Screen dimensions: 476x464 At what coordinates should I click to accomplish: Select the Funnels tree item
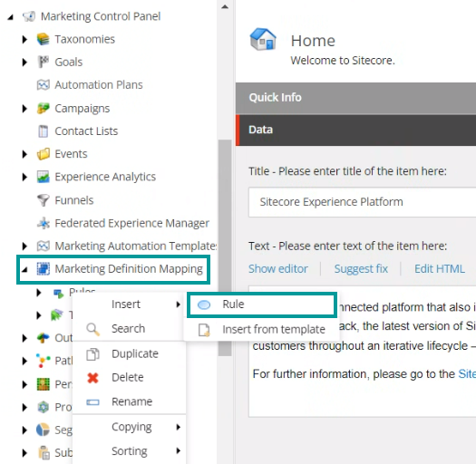(74, 200)
